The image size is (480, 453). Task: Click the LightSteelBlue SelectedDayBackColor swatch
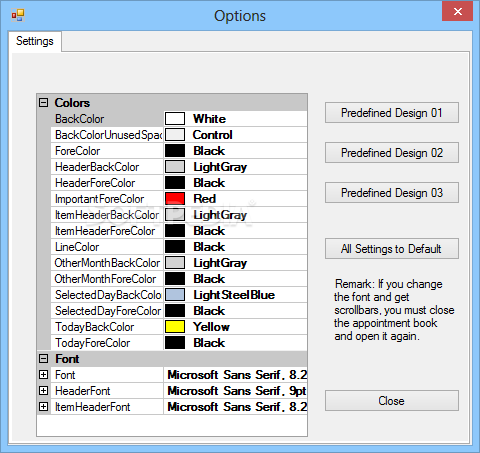coord(175,295)
